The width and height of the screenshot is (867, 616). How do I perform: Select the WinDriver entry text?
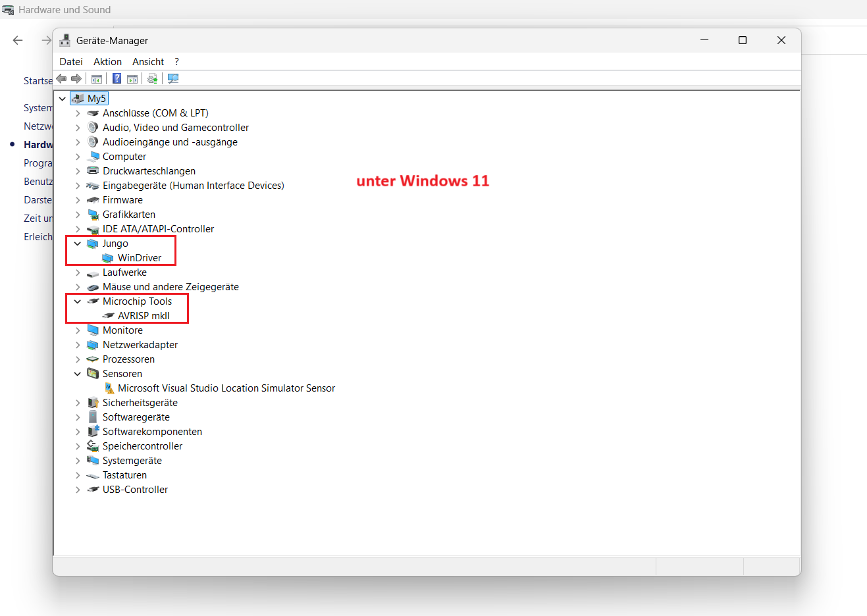click(140, 258)
